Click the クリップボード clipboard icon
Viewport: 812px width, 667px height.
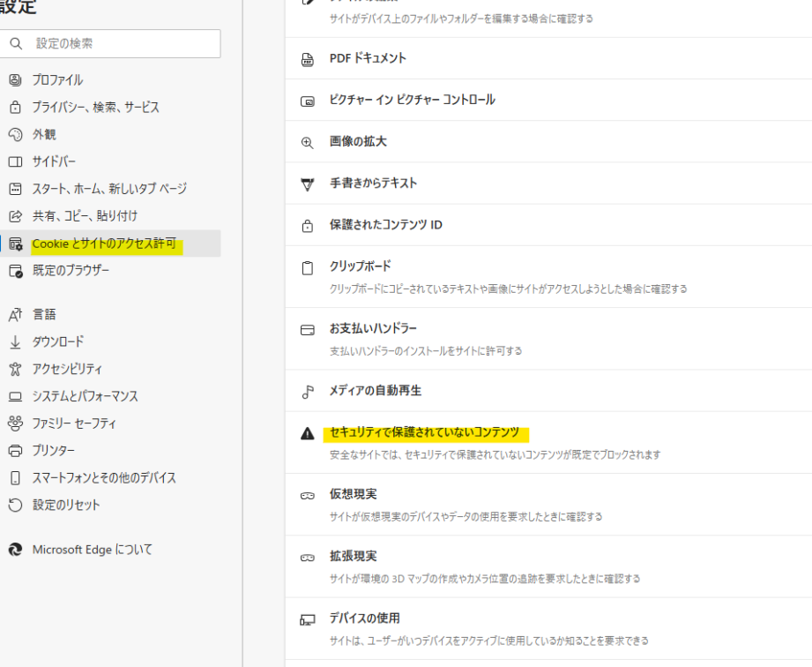(x=308, y=267)
